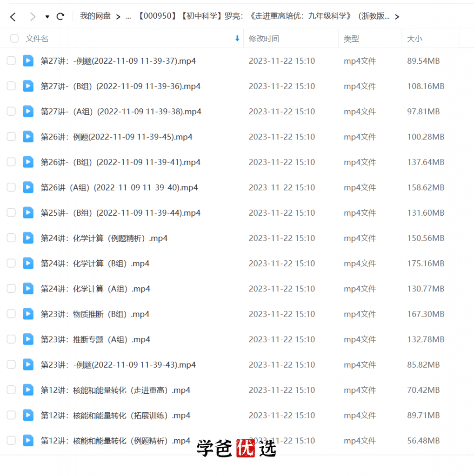This screenshot has height=476, width=474.
Task: Check the box for 核能和能量转化（走进重高）
Action: point(11,390)
